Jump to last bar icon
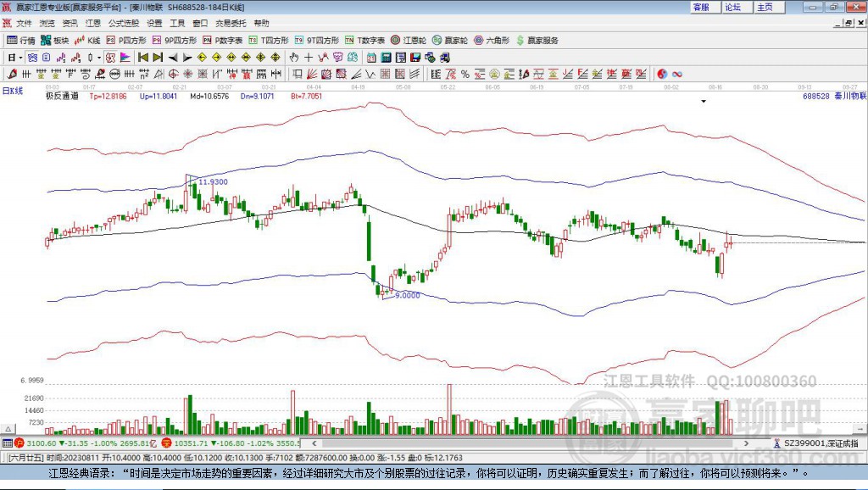Screen dimensions: 868x490 (158, 58)
